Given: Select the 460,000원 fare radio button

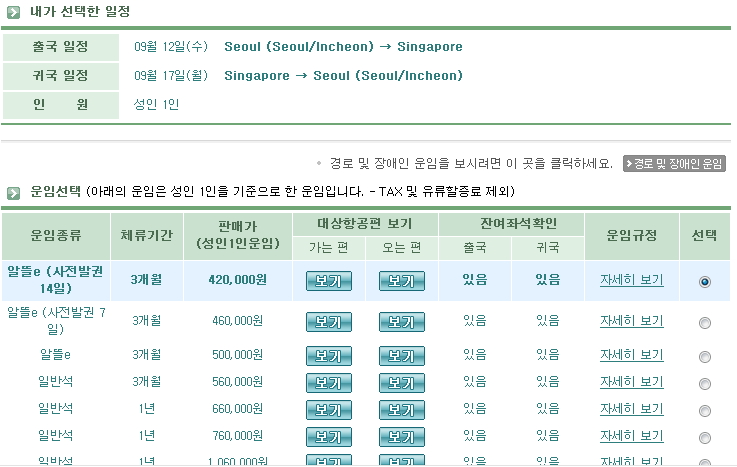Looking at the screenshot, I should (705, 323).
